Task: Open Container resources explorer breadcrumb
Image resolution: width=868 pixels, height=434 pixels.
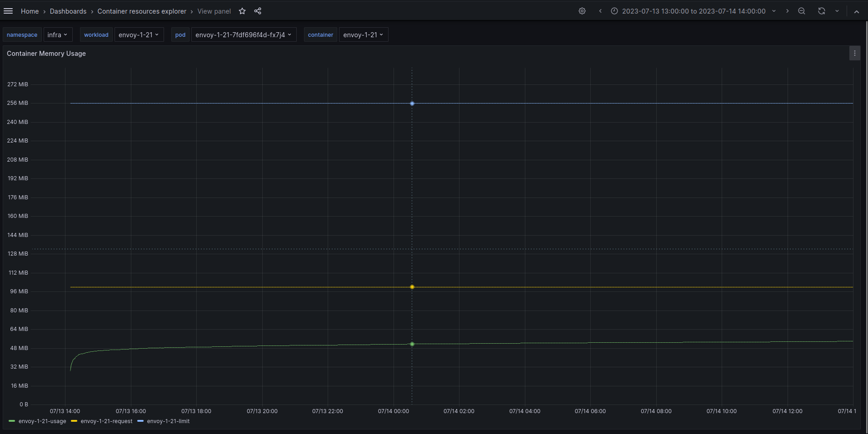Action: pyautogui.click(x=142, y=11)
